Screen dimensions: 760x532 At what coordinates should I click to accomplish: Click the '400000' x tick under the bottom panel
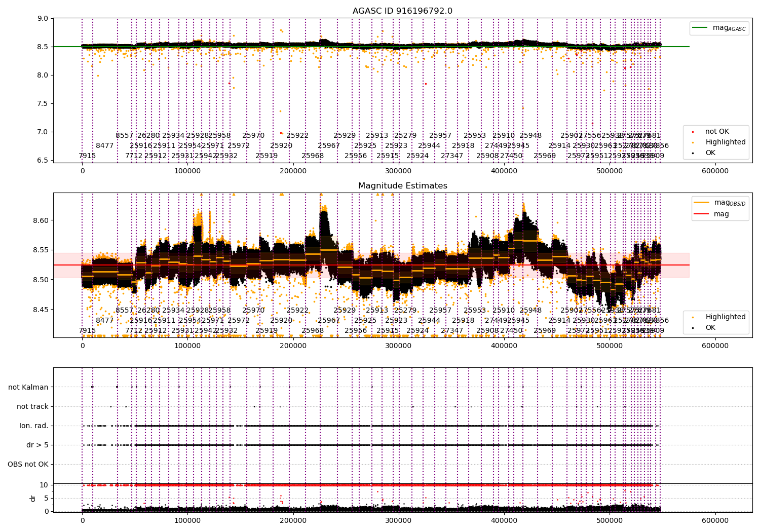[504, 520]
